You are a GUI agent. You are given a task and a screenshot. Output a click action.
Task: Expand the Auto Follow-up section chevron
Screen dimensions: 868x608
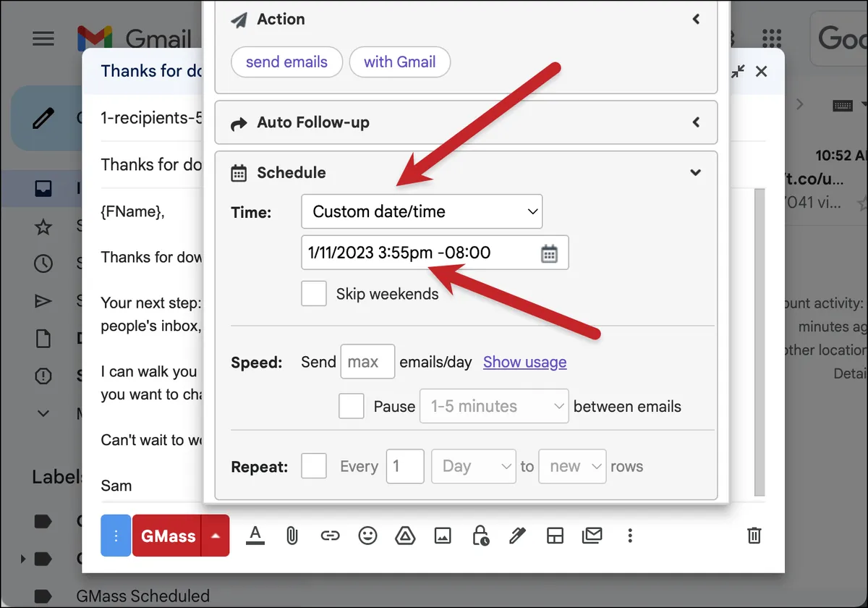pos(696,122)
